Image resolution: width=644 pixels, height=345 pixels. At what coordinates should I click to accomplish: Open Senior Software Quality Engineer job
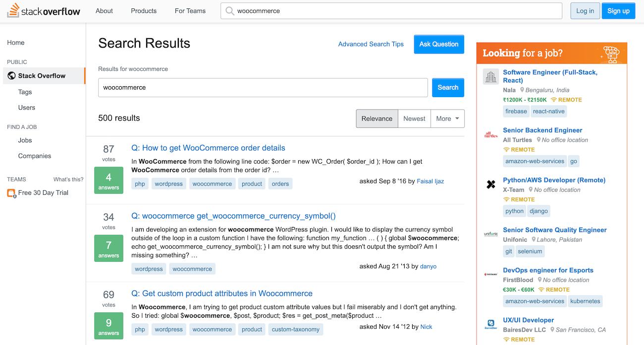(x=555, y=230)
